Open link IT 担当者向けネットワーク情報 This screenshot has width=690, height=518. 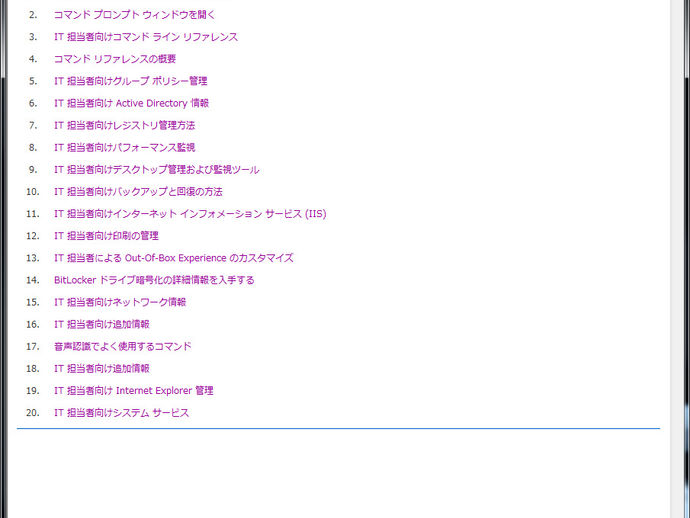point(120,302)
